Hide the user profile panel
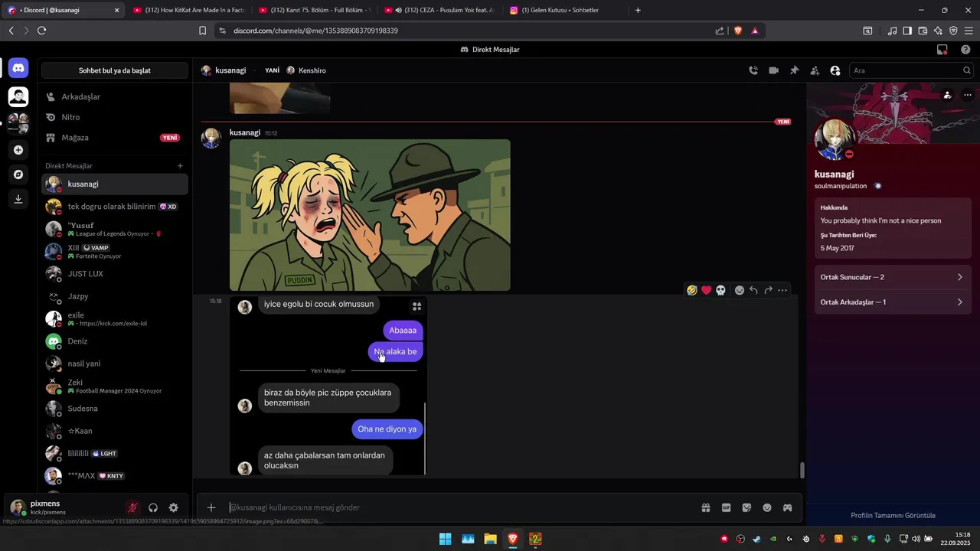 (x=835, y=70)
